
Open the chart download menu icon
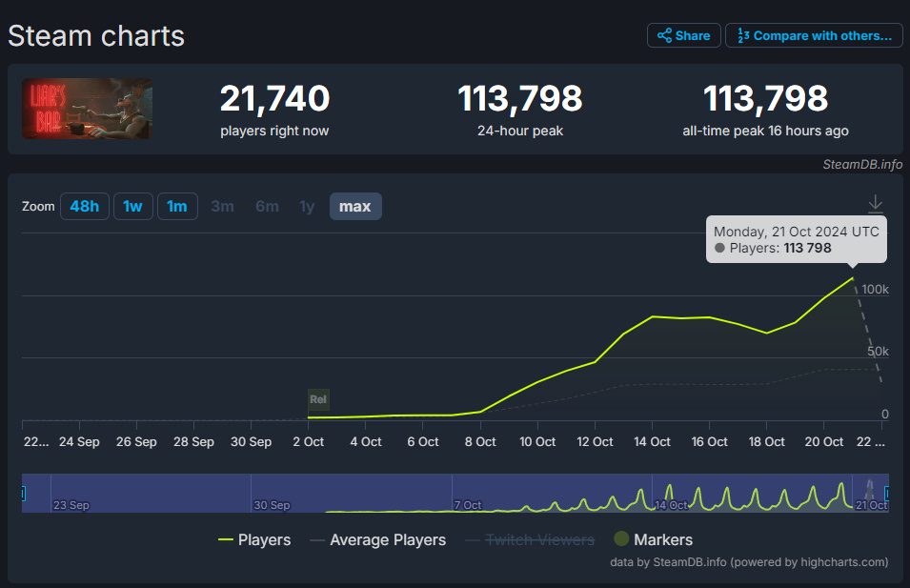coord(875,204)
